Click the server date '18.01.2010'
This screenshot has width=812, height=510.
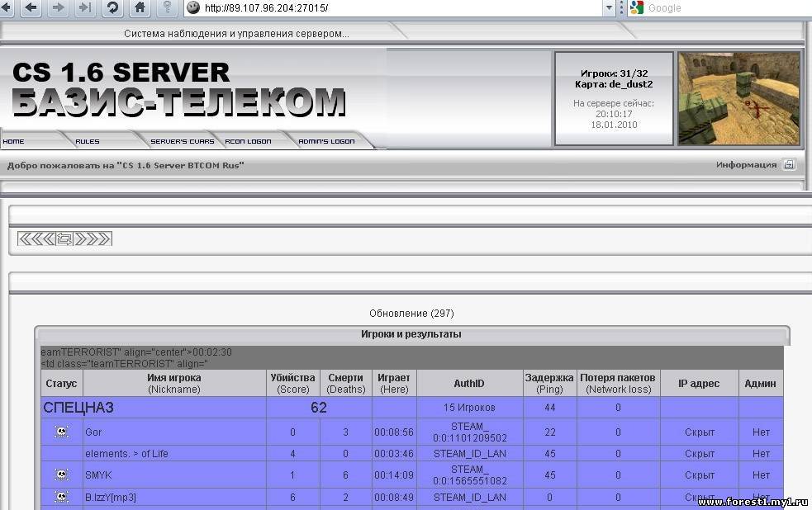click(x=614, y=125)
